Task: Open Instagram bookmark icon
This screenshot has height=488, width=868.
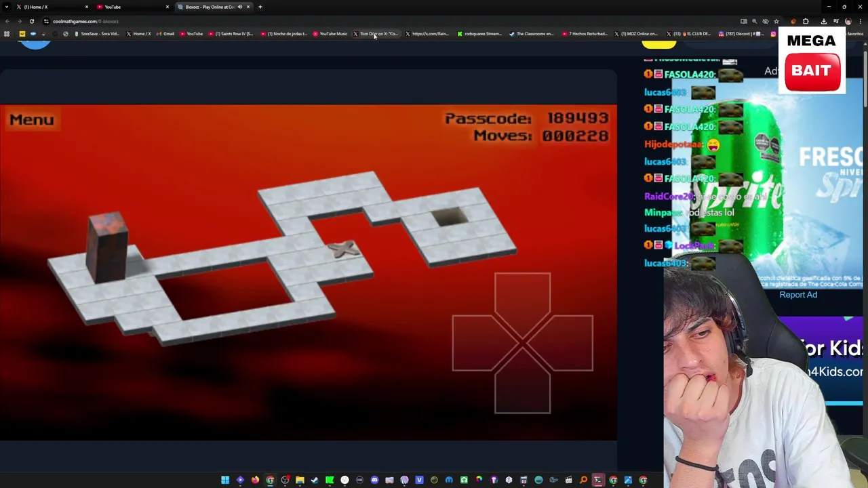Action: point(773,34)
